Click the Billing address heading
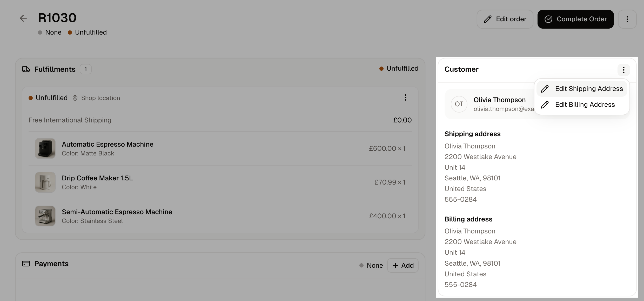 (x=468, y=219)
